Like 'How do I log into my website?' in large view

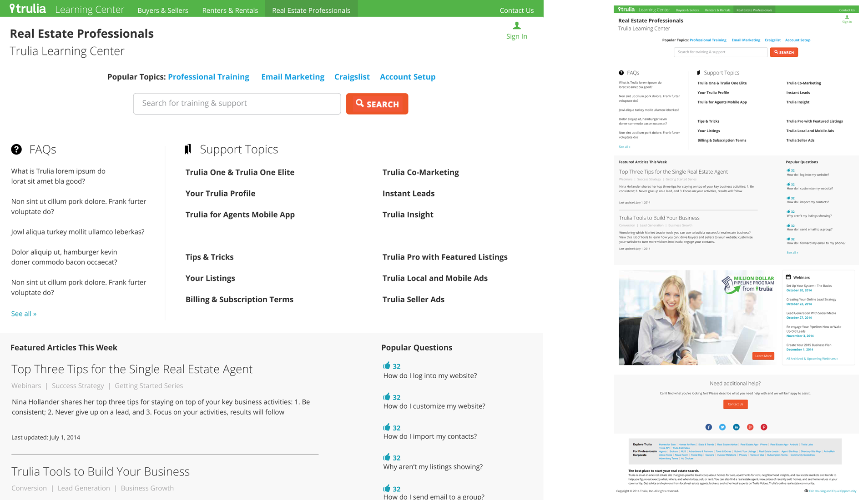point(387,365)
